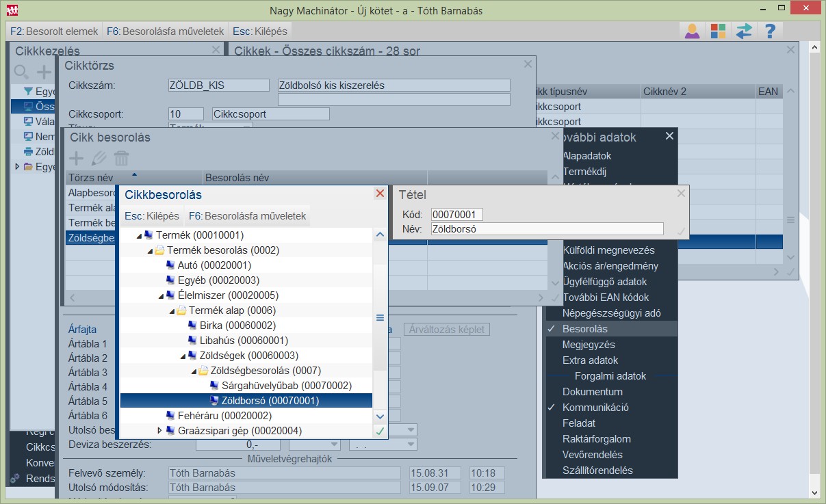Open the four colored squares icon
The height and width of the screenshot is (504, 826).
click(718, 31)
